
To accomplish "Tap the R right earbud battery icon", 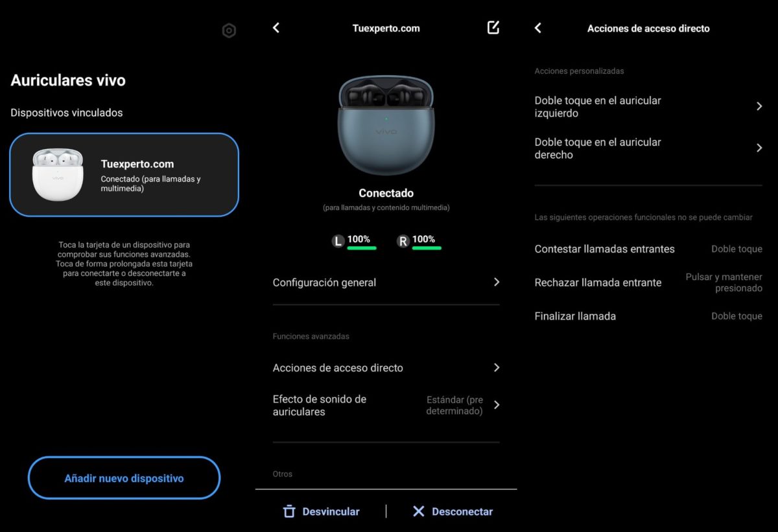I will pyautogui.click(x=403, y=242).
